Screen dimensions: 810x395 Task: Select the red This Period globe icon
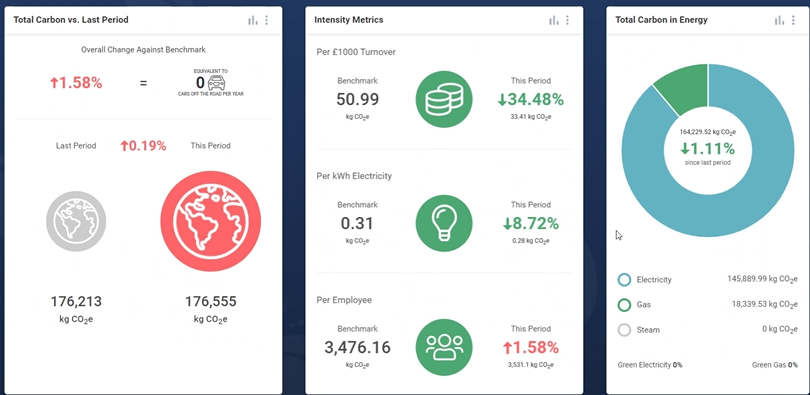(x=210, y=221)
